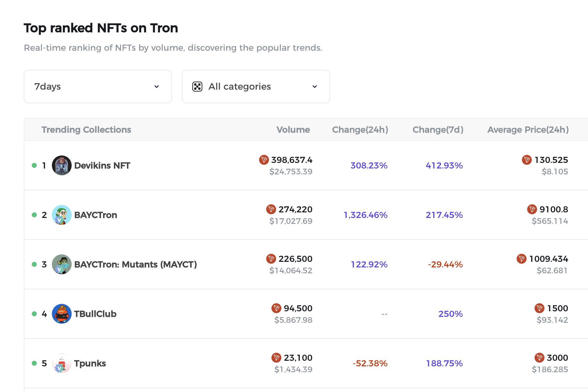Click the Average Price(24h) column header
This screenshot has width=588, height=392.
(528, 130)
